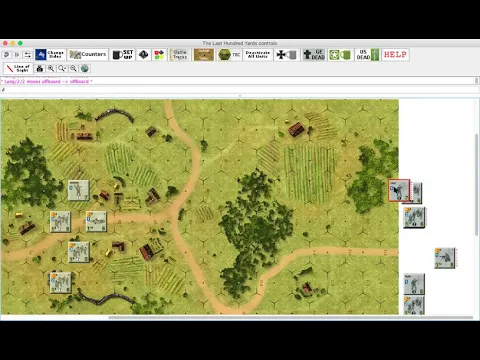Click Deactivate All Units button
Screen dimensions: 480x360
click(x=258, y=55)
